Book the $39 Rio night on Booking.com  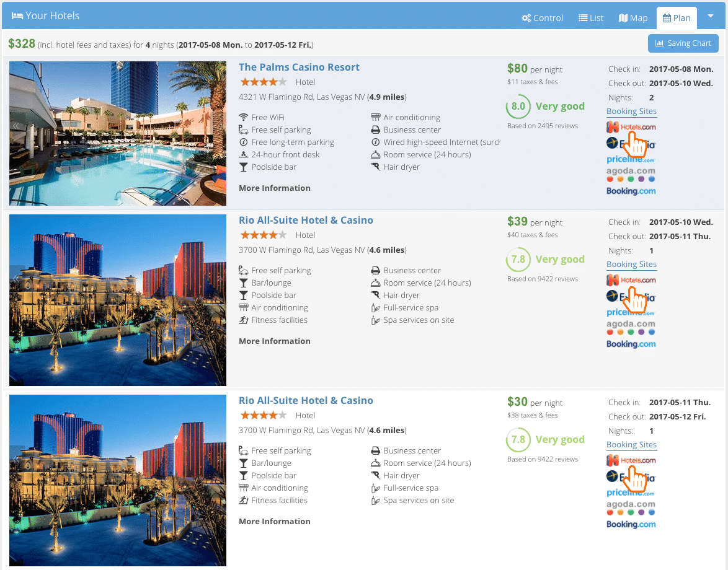[631, 344]
